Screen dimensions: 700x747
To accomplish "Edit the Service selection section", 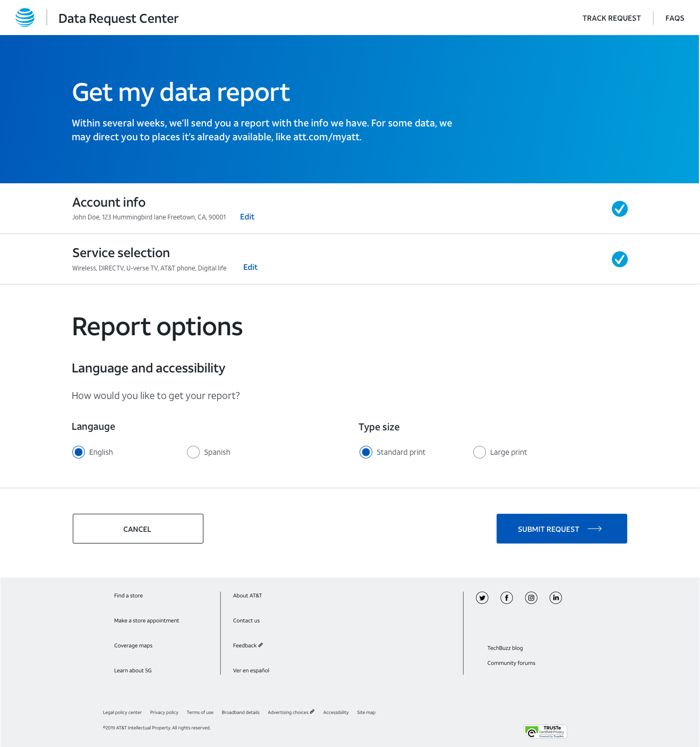I will [x=250, y=267].
